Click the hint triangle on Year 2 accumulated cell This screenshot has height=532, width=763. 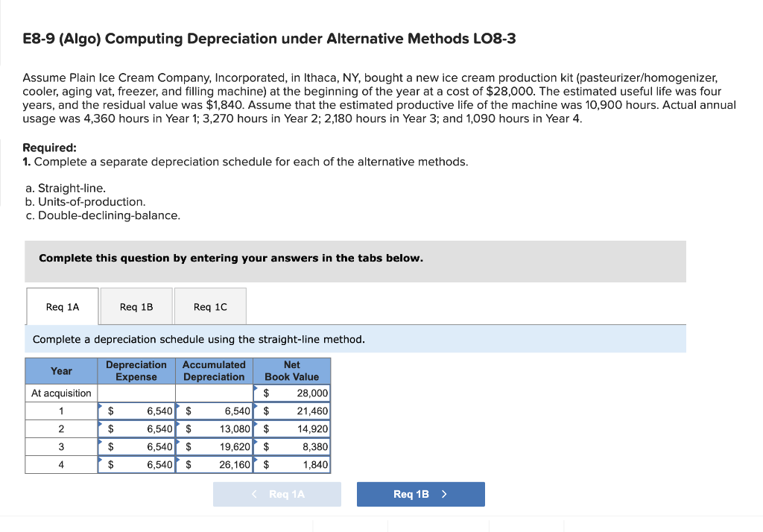(179, 425)
